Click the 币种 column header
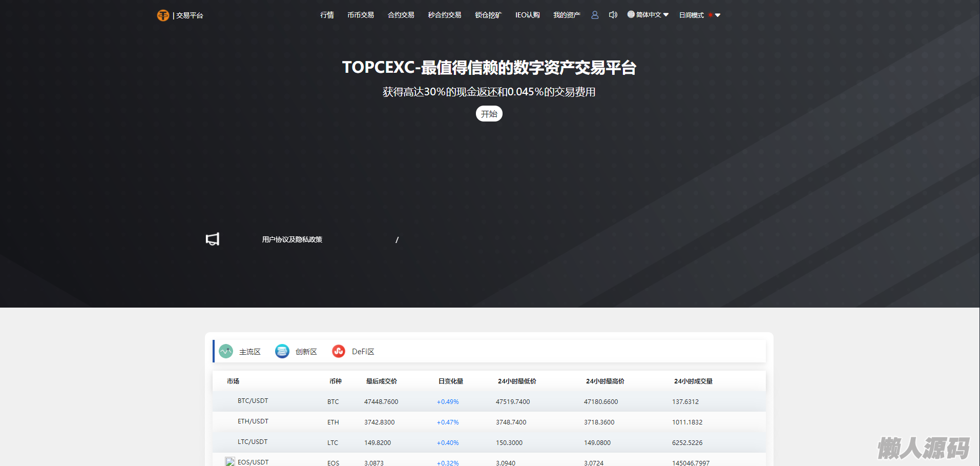Viewport: 980px width, 466px height. (x=336, y=381)
